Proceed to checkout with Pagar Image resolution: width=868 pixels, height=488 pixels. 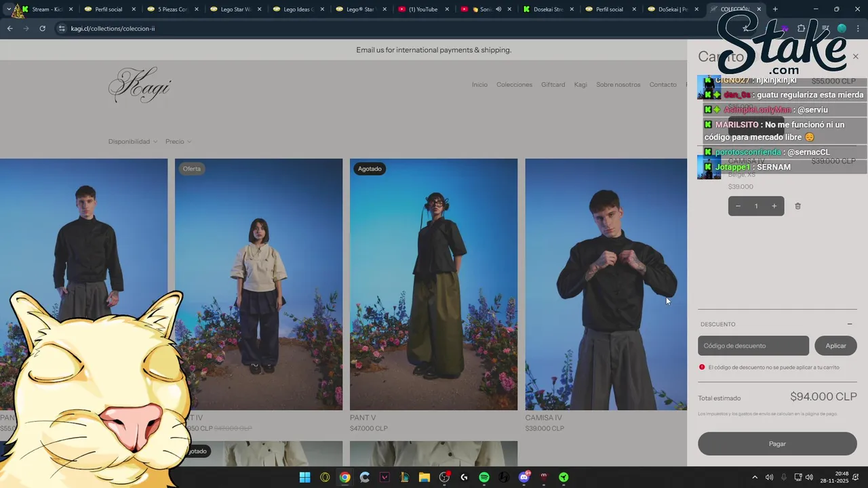point(777,444)
